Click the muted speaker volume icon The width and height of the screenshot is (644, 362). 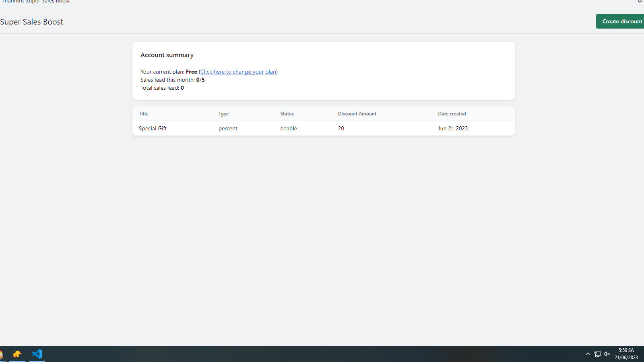[x=607, y=354]
